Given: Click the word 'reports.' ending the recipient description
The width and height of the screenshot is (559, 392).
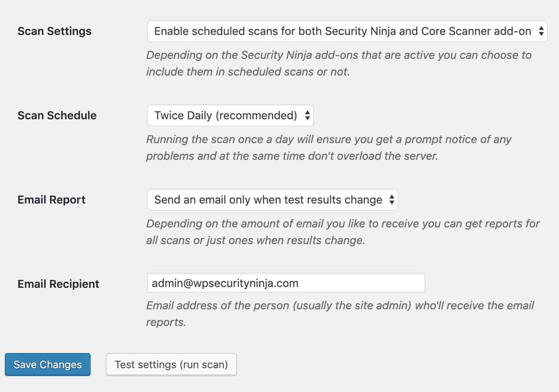Looking at the screenshot, I should (166, 322).
